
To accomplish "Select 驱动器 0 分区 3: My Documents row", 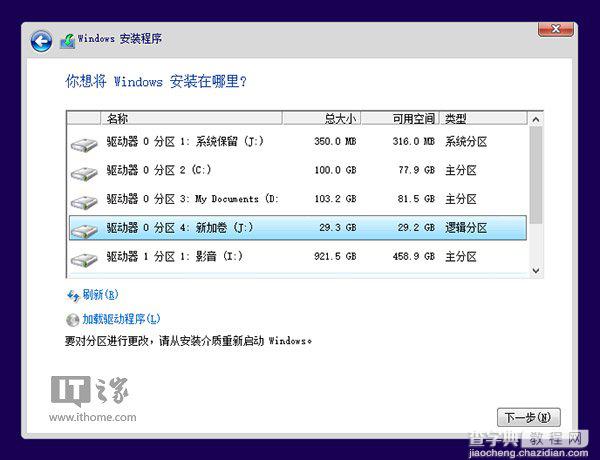I will (x=298, y=199).
